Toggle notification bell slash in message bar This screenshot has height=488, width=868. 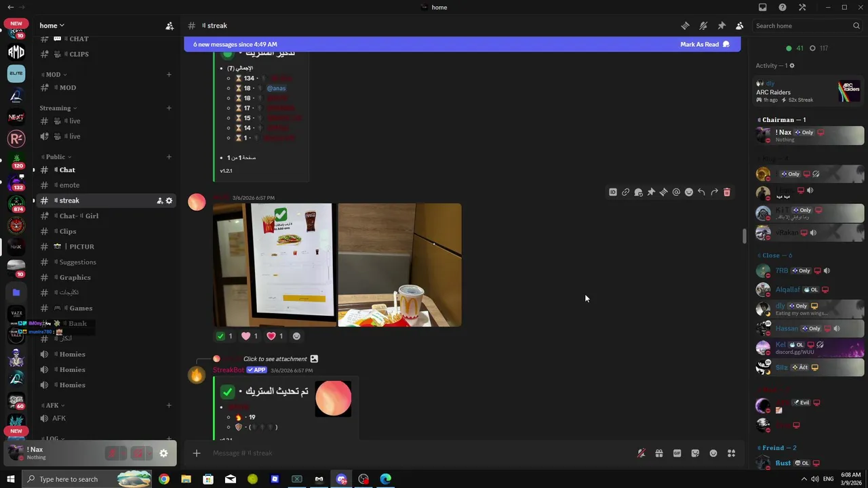(x=641, y=453)
